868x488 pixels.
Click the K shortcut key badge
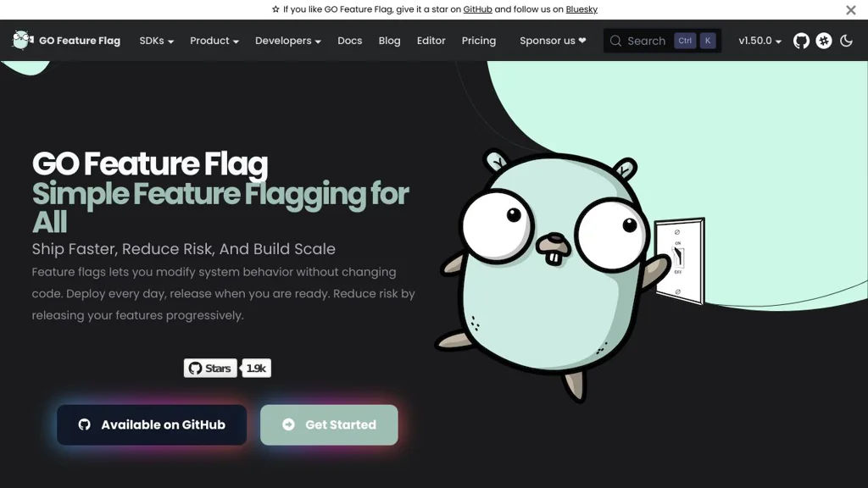point(708,41)
